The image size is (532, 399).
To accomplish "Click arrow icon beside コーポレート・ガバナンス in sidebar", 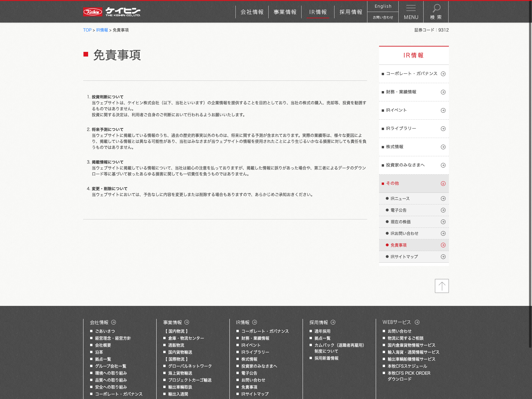I will coord(443,74).
